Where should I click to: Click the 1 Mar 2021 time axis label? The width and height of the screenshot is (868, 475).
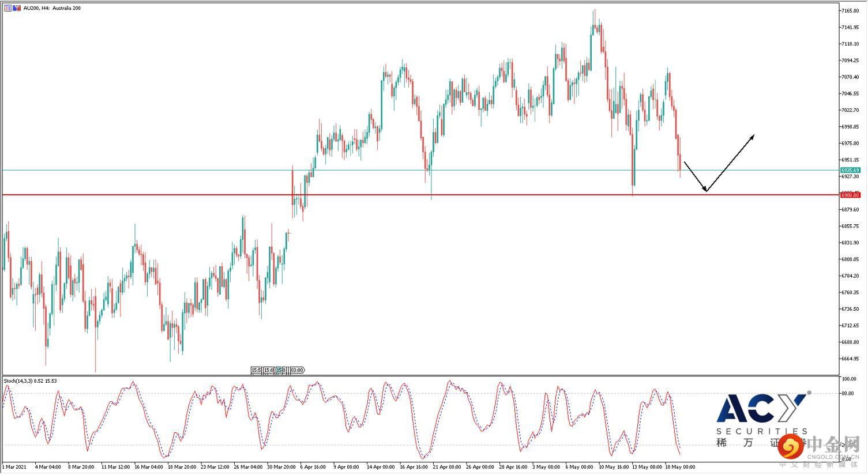pyautogui.click(x=14, y=467)
